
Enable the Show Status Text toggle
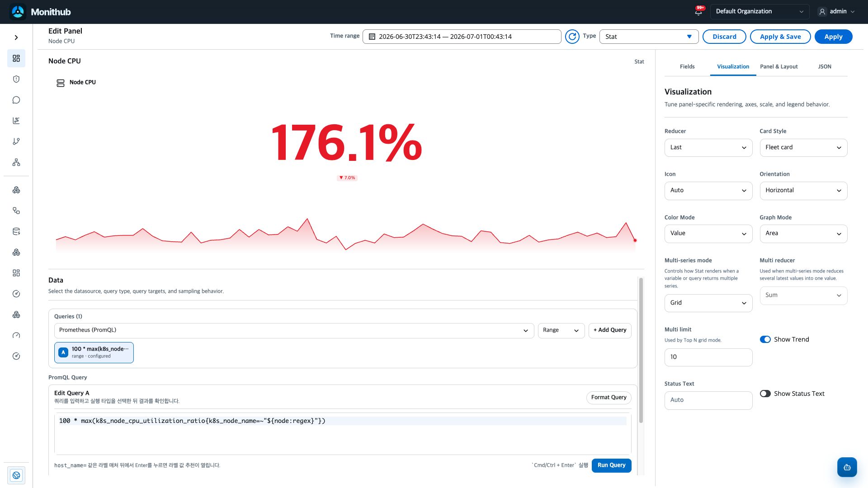tap(765, 394)
